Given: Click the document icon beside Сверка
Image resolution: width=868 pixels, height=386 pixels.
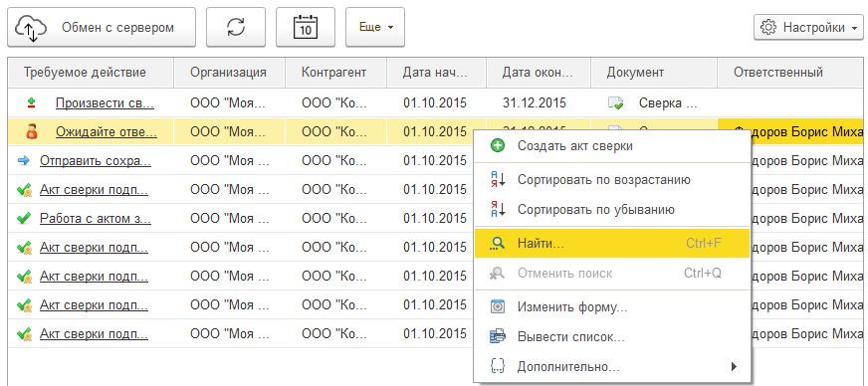Looking at the screenshot, I should pos(615,102).
